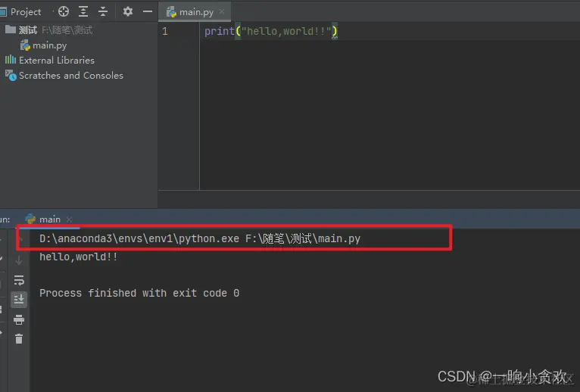Close the main run tab
This screenshot has width=580, height=392.
pyautogui.click(x=69, y=219)
